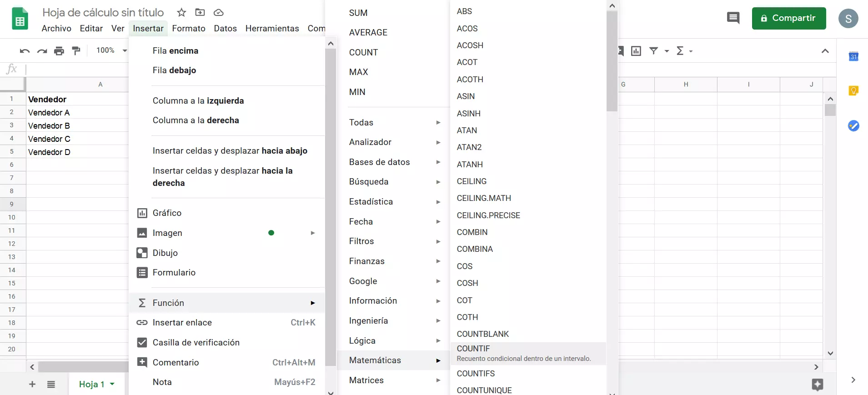The width and height of the screenshot is (868, 395).
Task: Open the Google Sheets home icon
Action: (20, 19)
